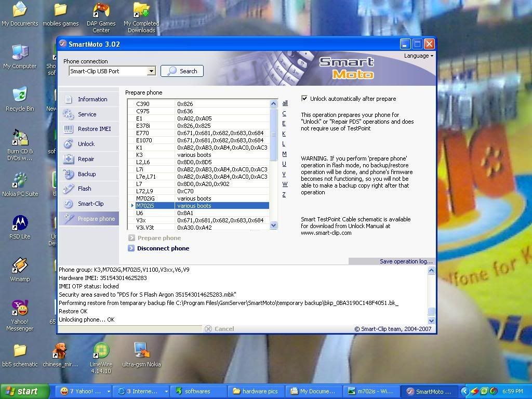Click operation log scrollbar up arrow
This screenshot has height=399, width=532.
pos(431,270)
